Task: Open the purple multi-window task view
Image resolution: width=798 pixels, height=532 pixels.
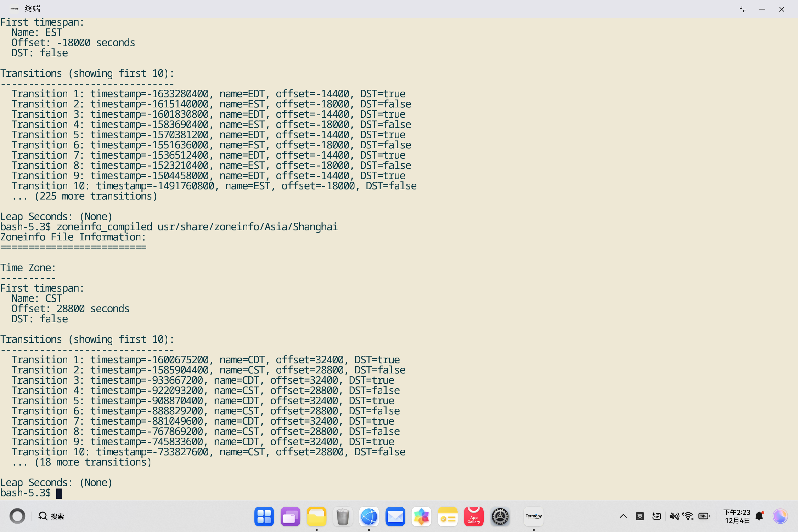Action: pos(291,516)
